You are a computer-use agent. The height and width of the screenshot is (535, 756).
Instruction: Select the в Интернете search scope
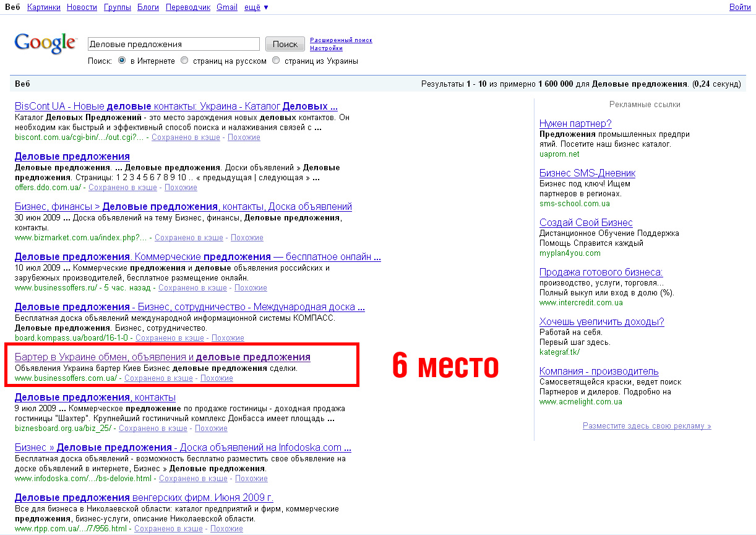(x=121, y=60)
